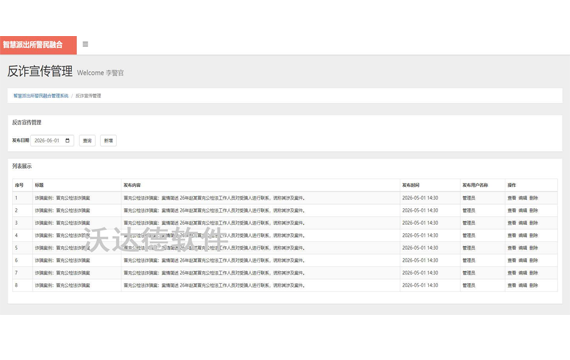
Task: Click 删除 in row 8
Action: click(534, 285)
